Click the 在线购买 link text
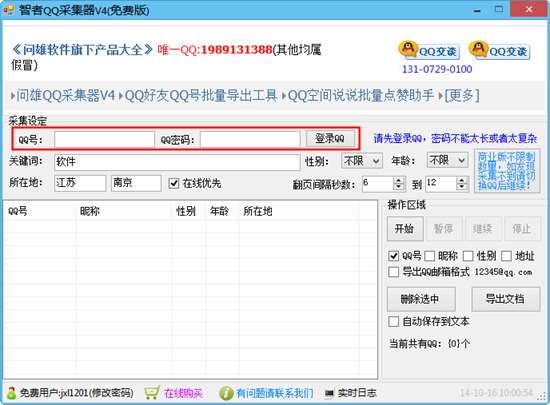 pos(183,393)
